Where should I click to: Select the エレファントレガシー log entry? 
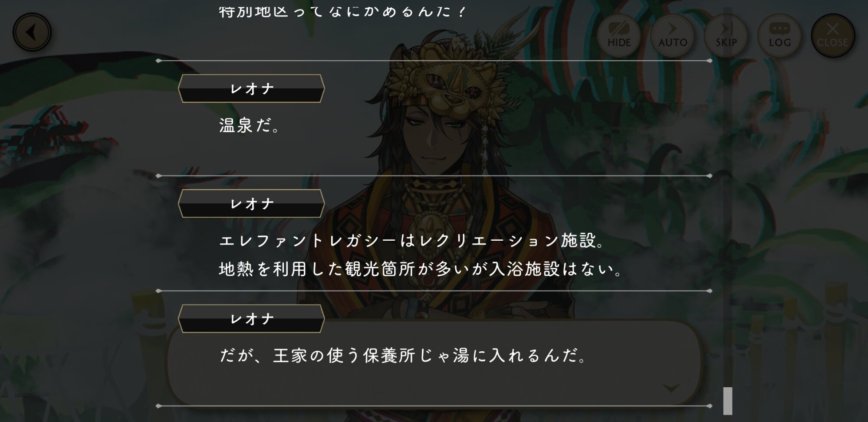434,233
